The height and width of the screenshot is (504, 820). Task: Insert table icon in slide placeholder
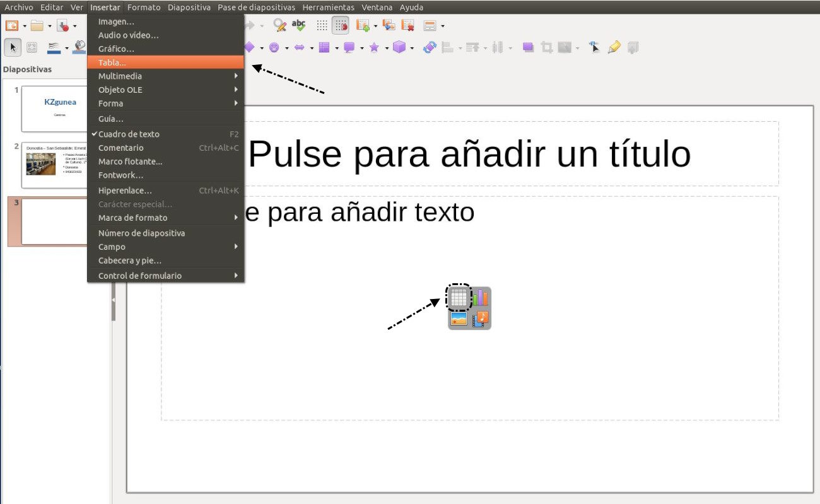point(459,296)
